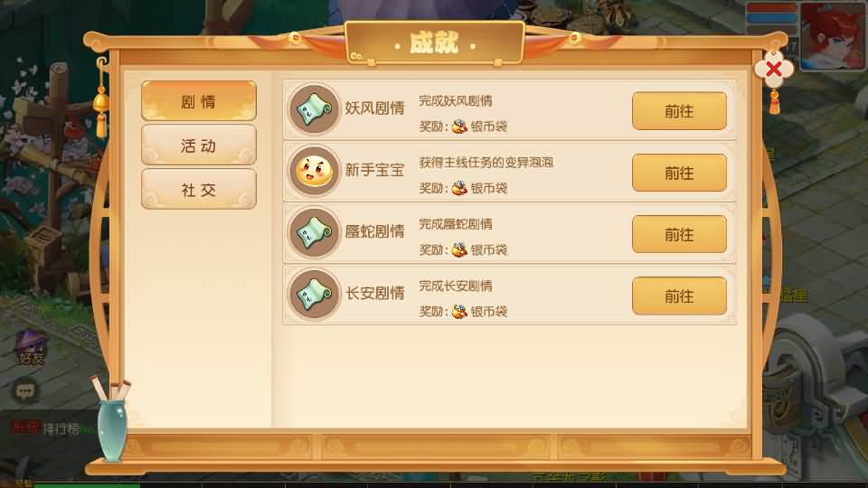Switch to the 社交 tab
Screen dimensions: 868x488
(x=199, y=189)
